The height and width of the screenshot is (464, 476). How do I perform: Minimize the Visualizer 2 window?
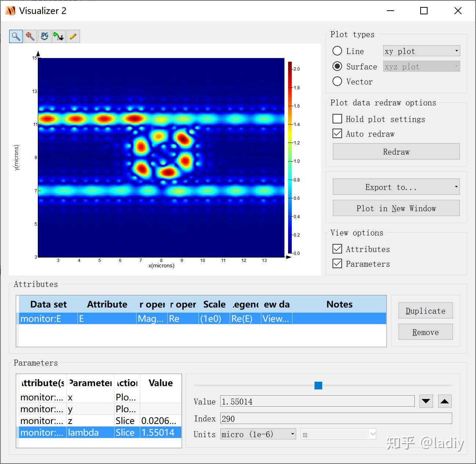[390, 11]
